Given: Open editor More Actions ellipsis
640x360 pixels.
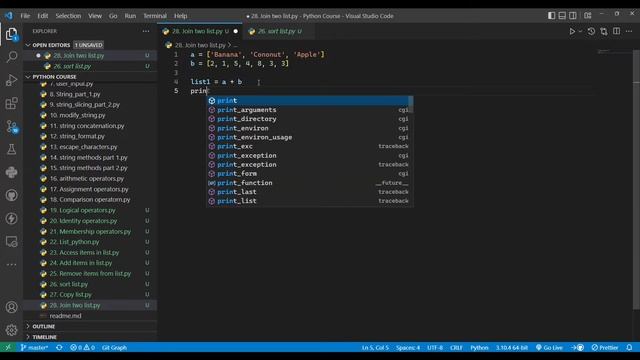Looking at the screenshot, I should click(629, 31).
